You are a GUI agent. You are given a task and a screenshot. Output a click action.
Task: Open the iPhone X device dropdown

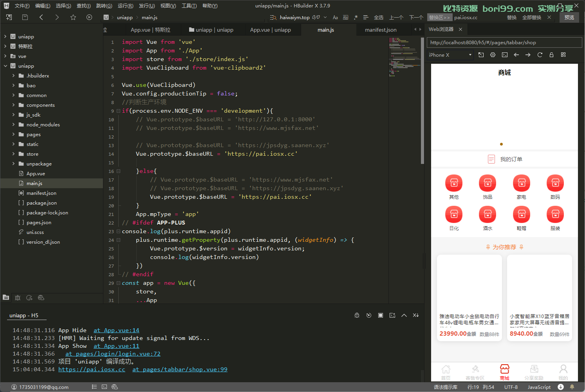(x=450, y=55)
